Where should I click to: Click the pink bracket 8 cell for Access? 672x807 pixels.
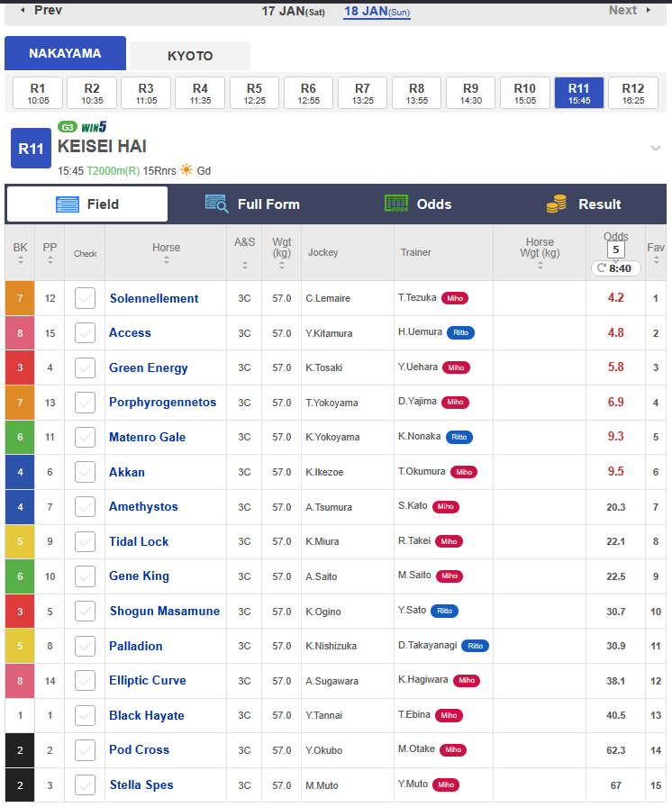click(20, 333)
